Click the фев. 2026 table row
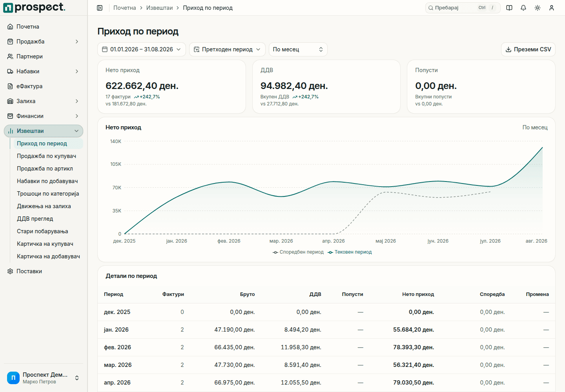Screen dimensions: 565x392 [x=326, y=347]
